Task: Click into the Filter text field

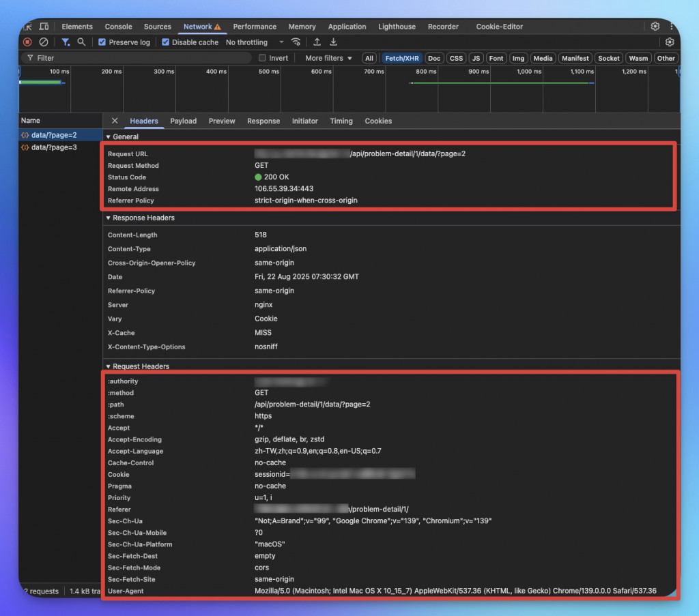Action: click(136, 58)
